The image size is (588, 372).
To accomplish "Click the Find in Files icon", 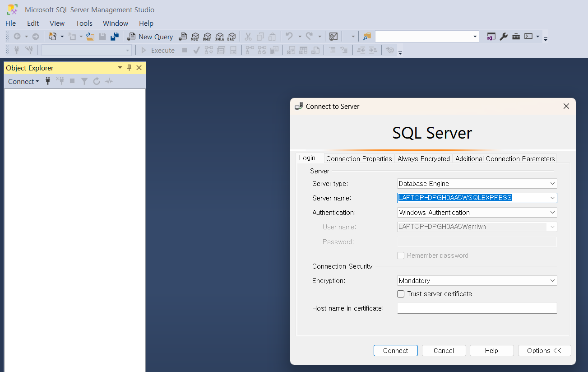I will click(x=367, y=37).
